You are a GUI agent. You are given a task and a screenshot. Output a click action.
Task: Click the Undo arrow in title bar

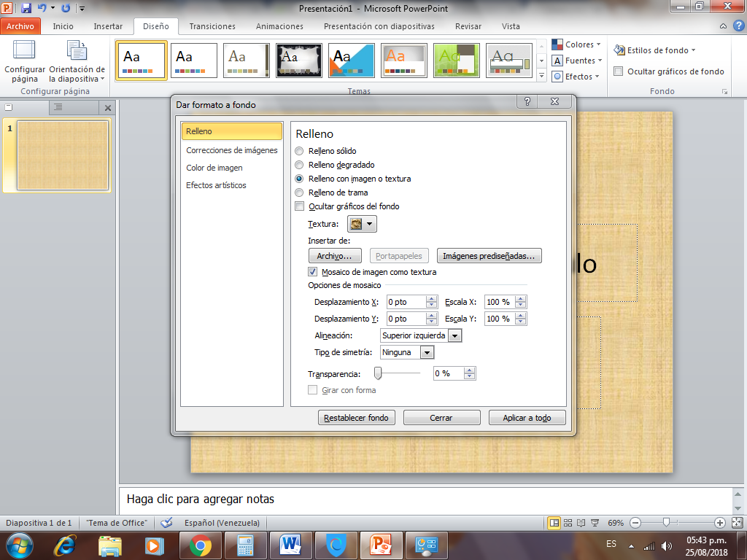(42, 8)
